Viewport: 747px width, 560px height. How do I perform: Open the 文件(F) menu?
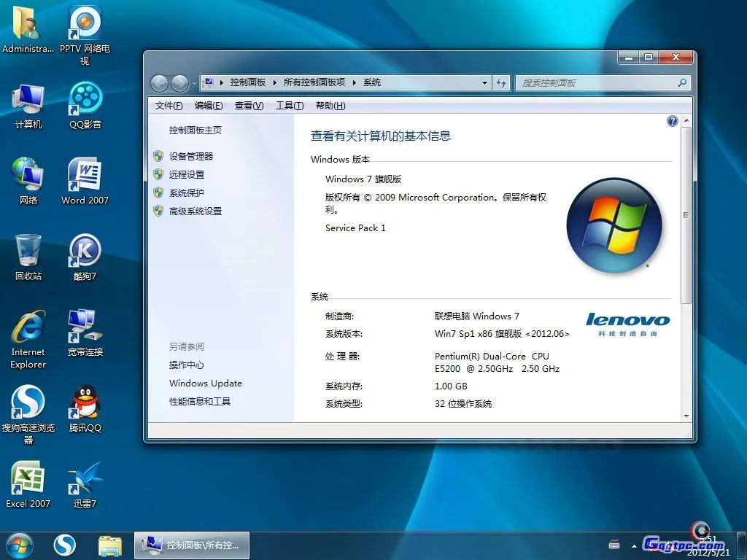point(169,106)
